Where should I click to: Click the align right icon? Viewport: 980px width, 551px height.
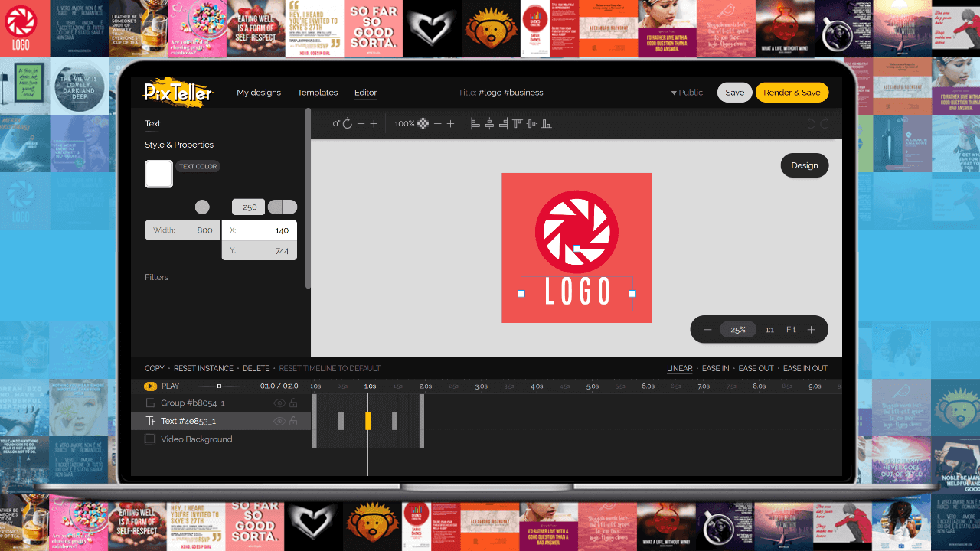503,123
